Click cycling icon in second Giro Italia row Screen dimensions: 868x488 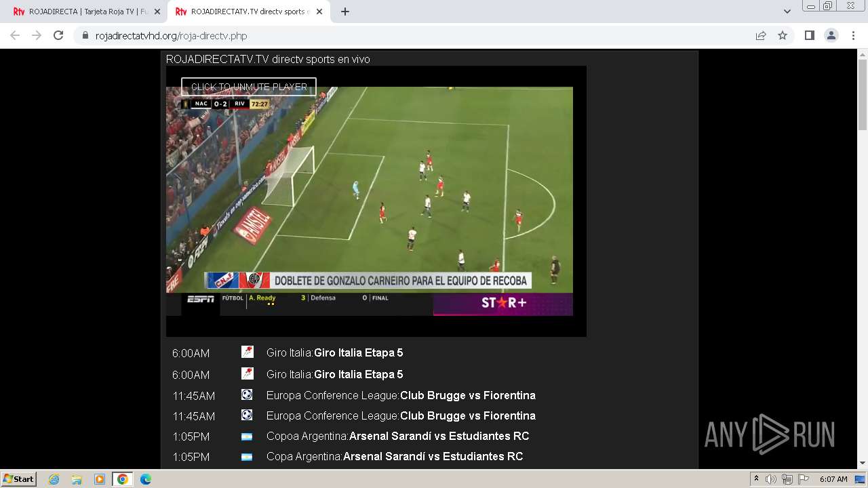tap(247, 373)
